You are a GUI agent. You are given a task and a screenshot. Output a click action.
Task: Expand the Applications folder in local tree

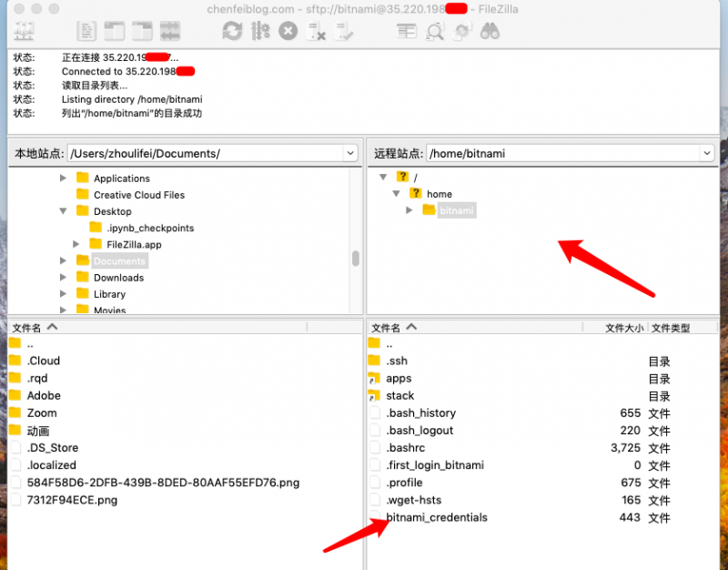63,178
